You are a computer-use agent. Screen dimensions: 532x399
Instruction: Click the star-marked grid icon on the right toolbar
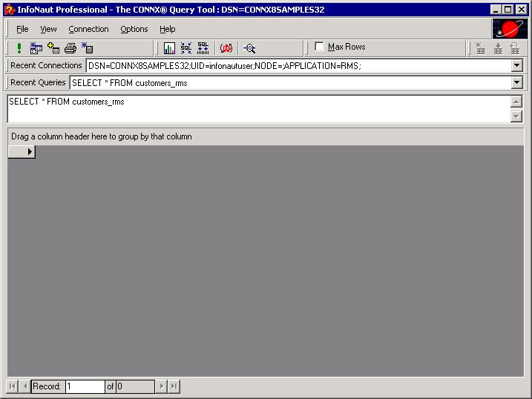[x=480, y=48]
